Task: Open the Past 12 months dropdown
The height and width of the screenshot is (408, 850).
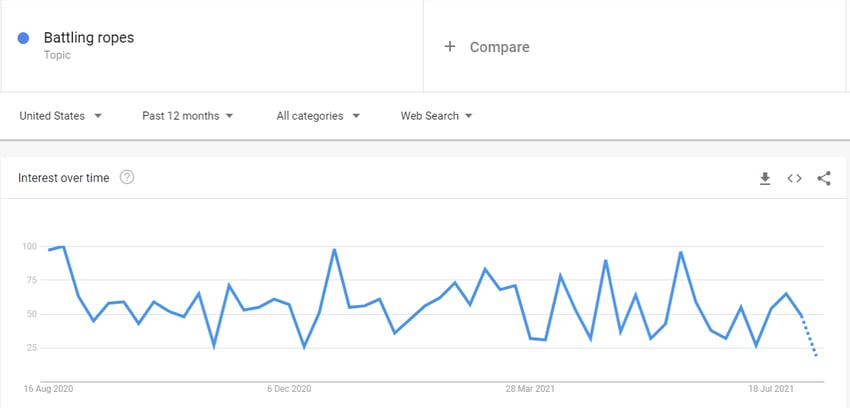Action: point(188,116)
